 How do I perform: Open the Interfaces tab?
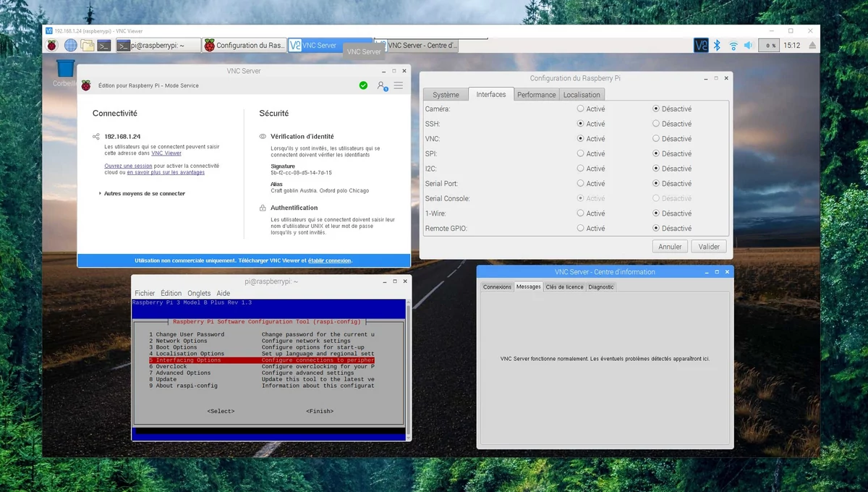tap(491, 94)
